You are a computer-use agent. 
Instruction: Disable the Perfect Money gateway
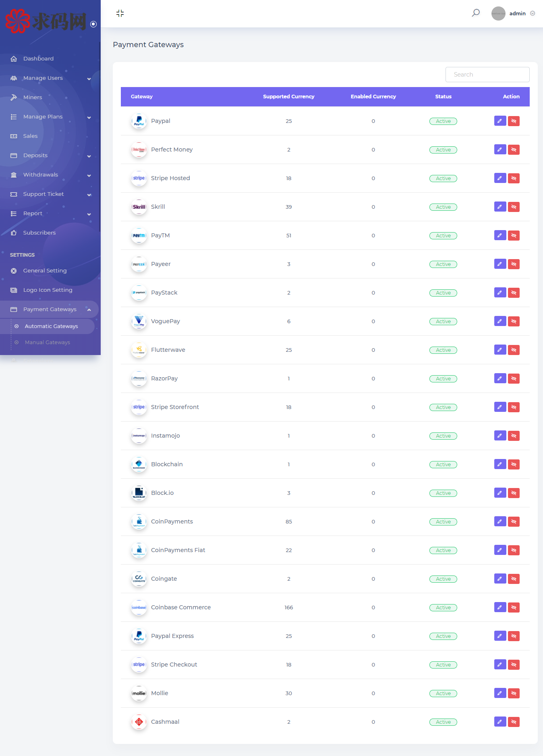514,150
